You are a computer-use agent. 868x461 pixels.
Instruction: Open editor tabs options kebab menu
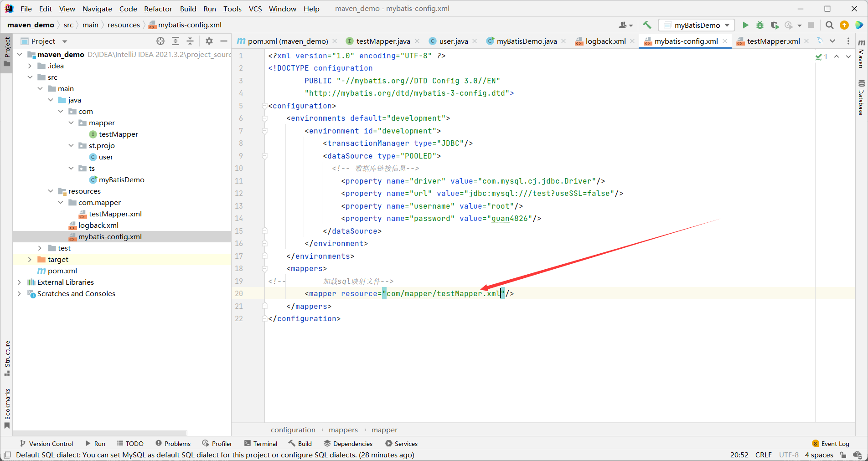[x=848, y=41]
